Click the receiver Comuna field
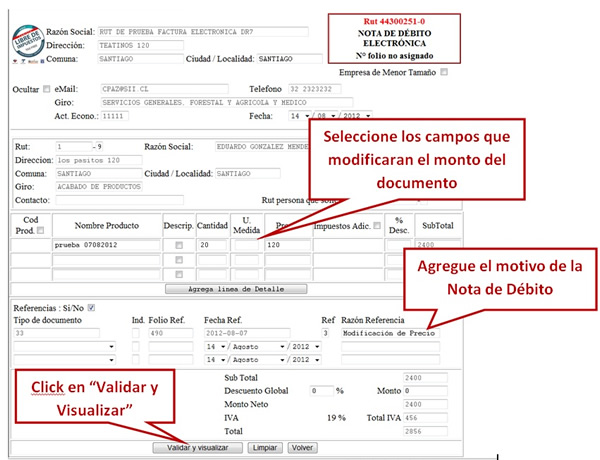600x460 pixels. pyautogui.click(x=99, y=173)
